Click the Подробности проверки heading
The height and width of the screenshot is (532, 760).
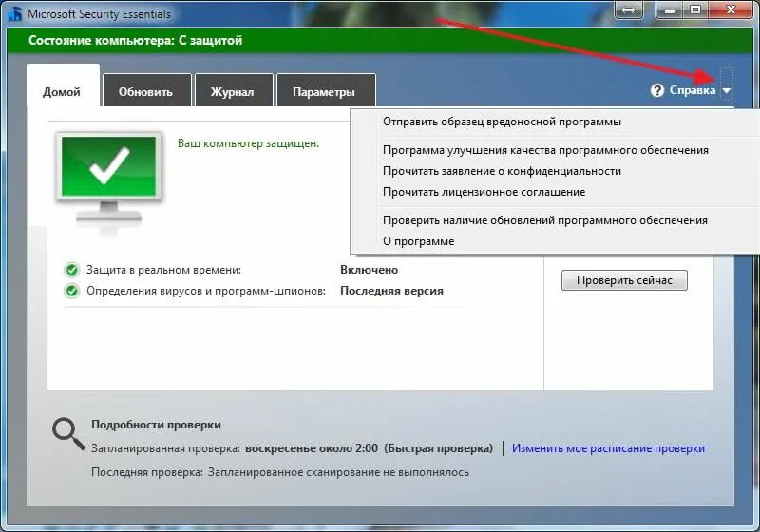pyautogui.click(x=156, y=425)
